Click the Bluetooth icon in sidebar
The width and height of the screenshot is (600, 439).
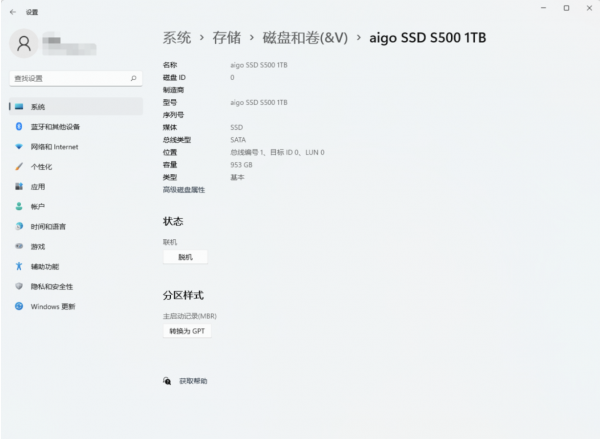(19, 126)
